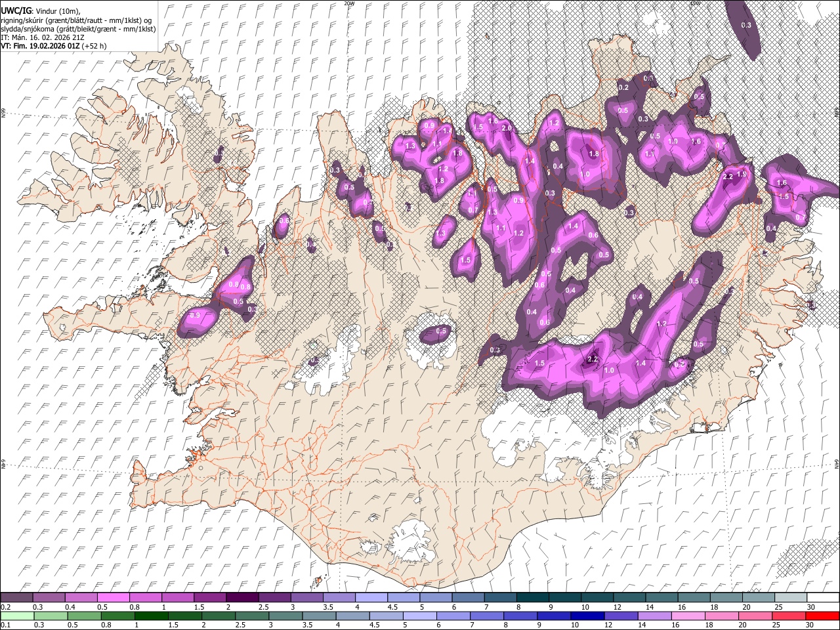Pick the rain scale 16–18 pale pink swatch
Image resolution: width=840 pixels, height=630 pixels.
click(x=688, y=616)
